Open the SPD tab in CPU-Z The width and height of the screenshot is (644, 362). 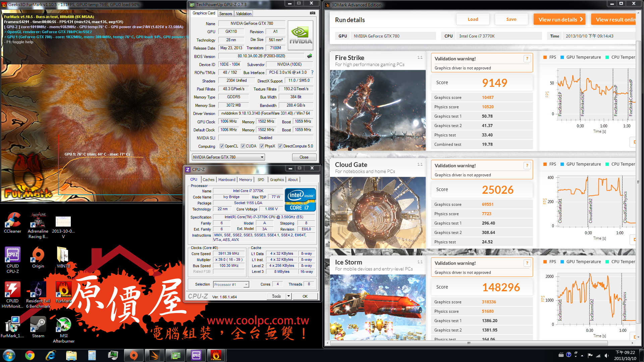click(x=261, y=180)
